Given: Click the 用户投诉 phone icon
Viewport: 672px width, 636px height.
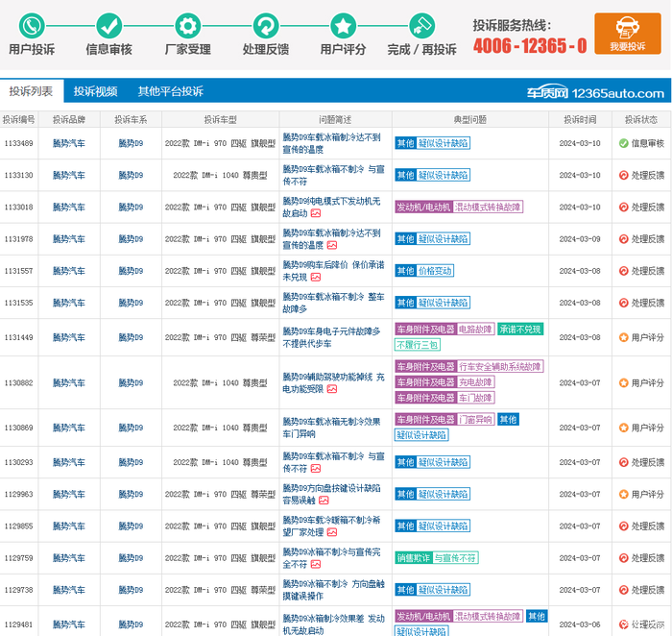Looking at the screenshot, I should pos(32,26).
